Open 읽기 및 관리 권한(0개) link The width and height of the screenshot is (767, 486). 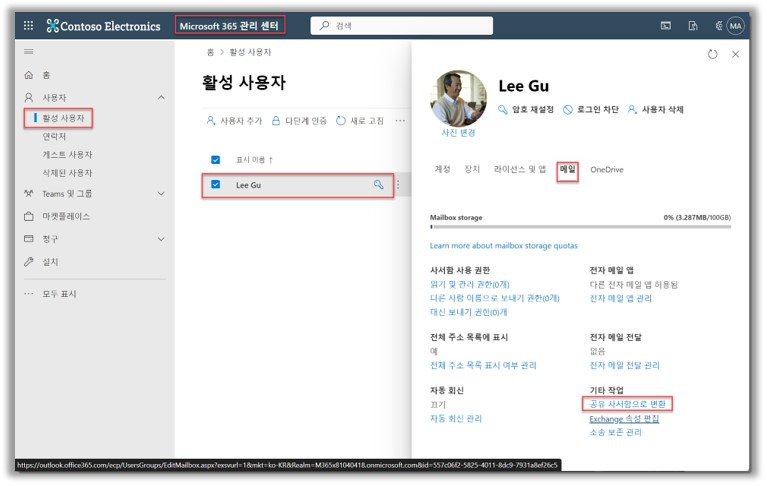click(470, 285)
